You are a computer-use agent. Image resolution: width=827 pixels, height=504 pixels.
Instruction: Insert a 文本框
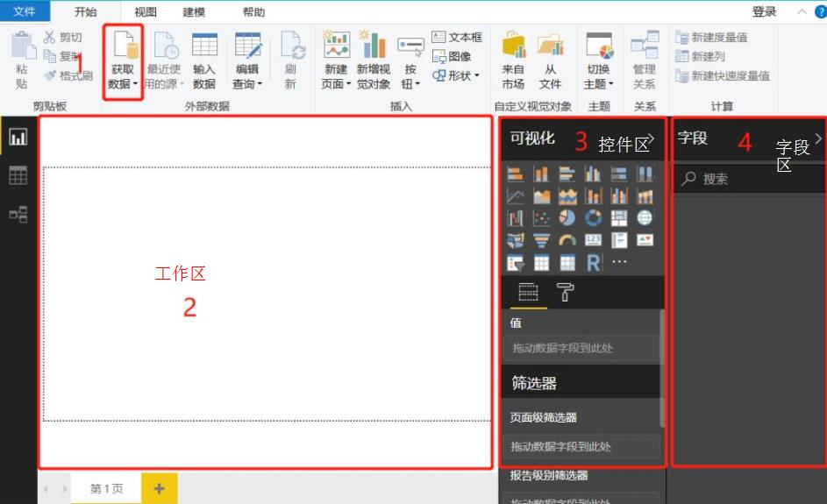click(x=457, y=37)
